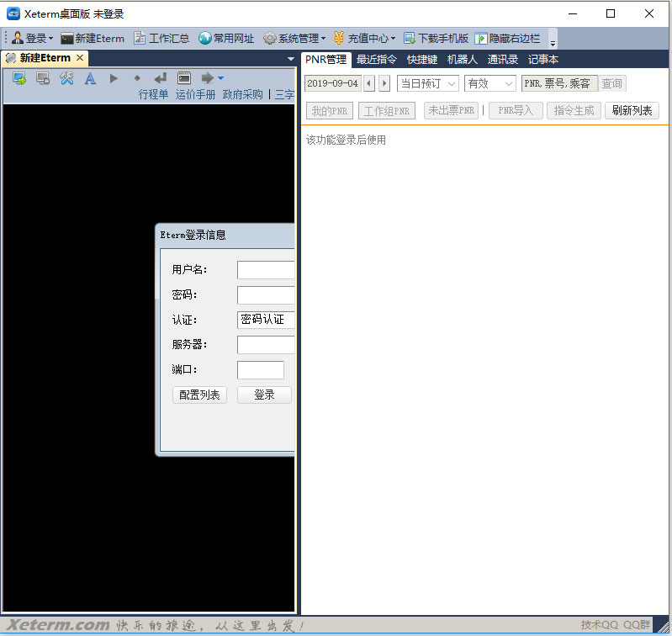This screenshot has width=672, height=636.
Task: Click PNR导入 button
Action: tap(516, 110)
